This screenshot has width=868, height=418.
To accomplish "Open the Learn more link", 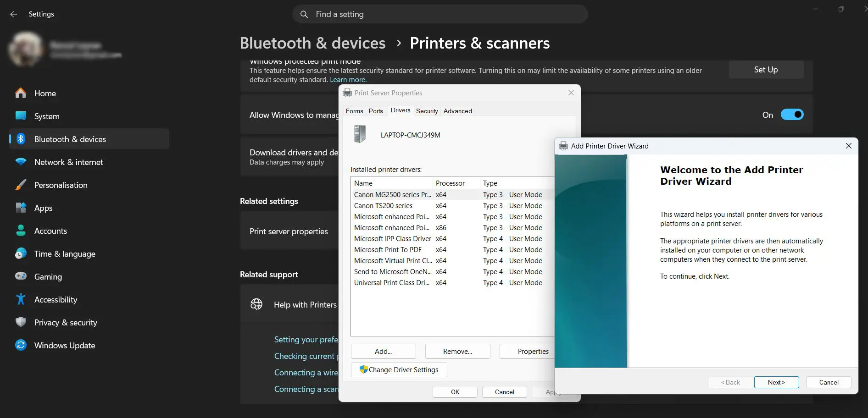I will click(x=348, y=79).
